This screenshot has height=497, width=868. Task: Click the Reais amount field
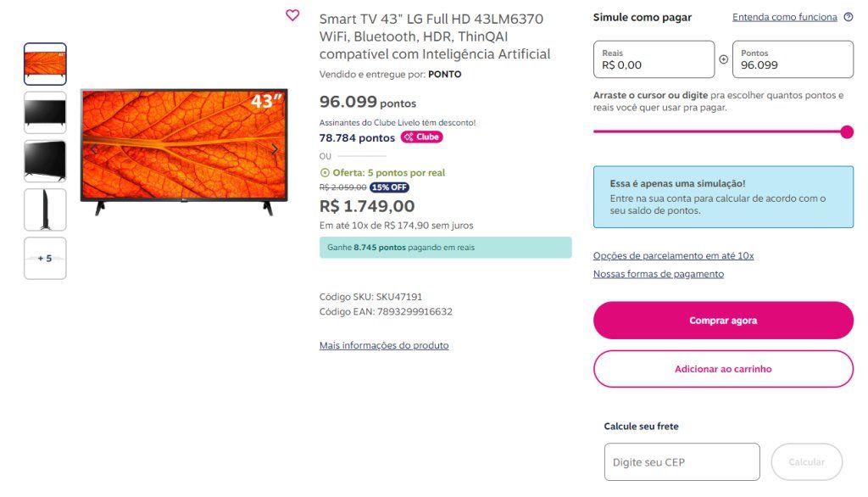tap(654, 59)
